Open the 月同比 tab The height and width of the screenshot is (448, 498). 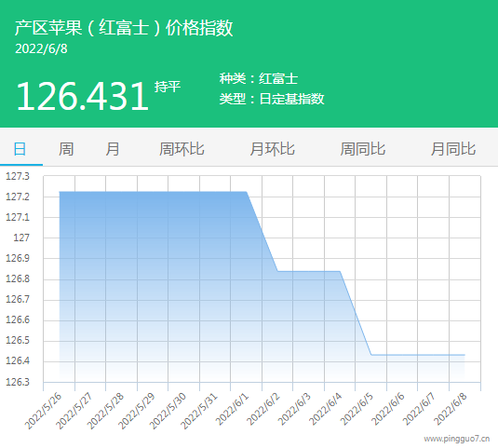453,149
